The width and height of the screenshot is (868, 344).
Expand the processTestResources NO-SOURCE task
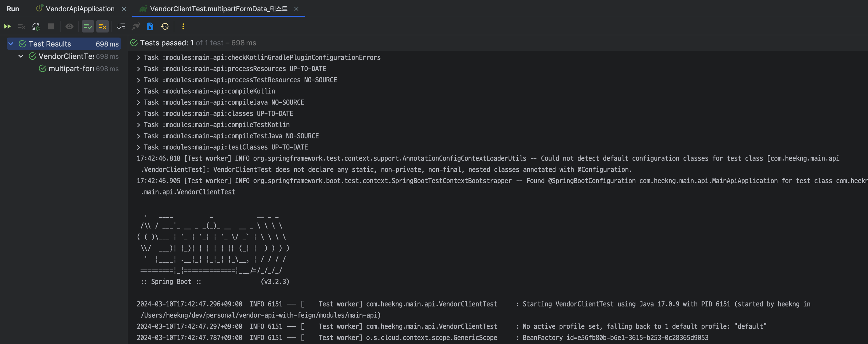pos(138,80)
